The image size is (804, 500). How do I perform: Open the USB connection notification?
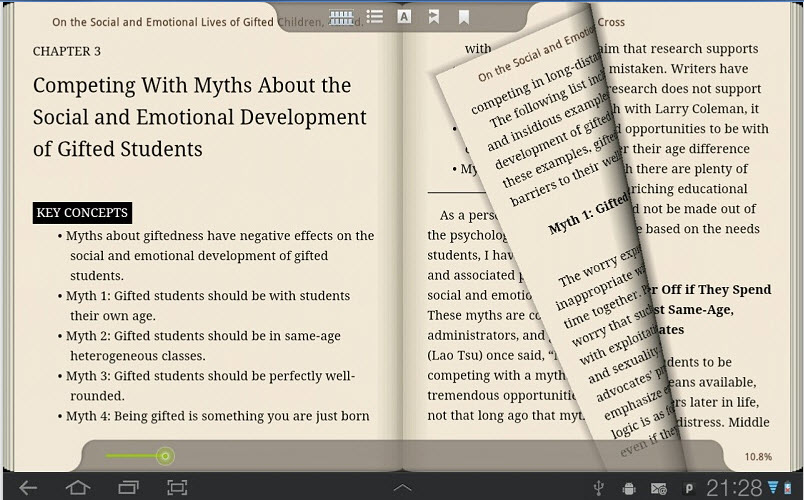(x=598, y=488)
